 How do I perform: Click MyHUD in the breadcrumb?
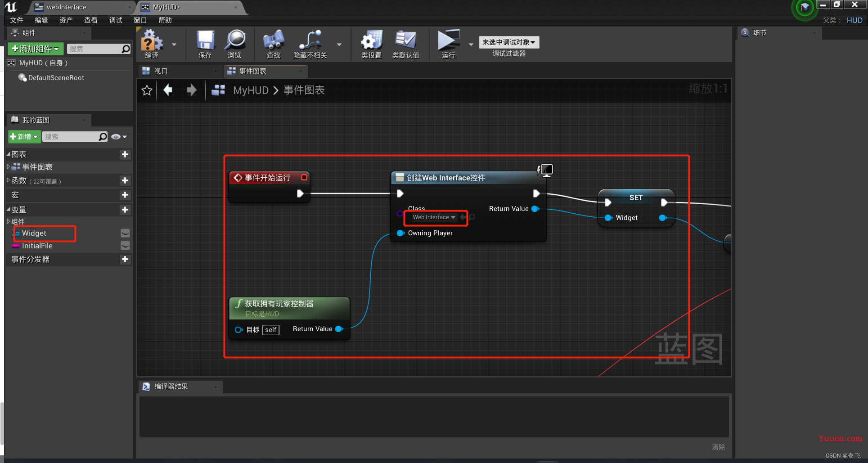(x=251, y=90)
